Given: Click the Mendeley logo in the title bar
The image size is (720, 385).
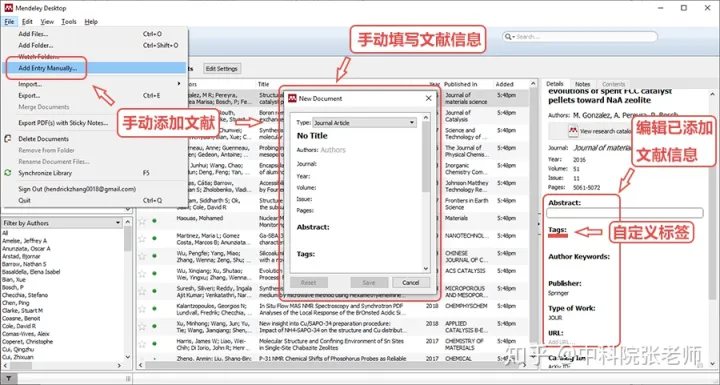Looking at the screenshot, I should (x=8, y=8).
